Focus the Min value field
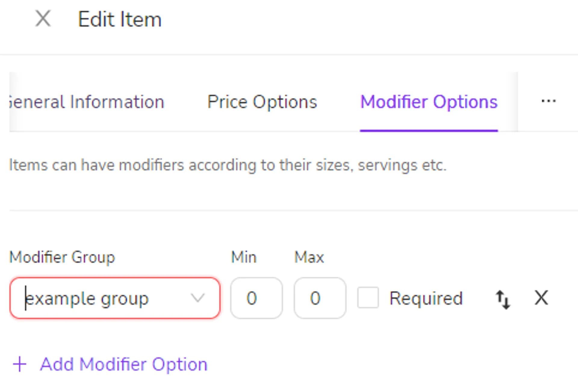 [x=256, y=298]
